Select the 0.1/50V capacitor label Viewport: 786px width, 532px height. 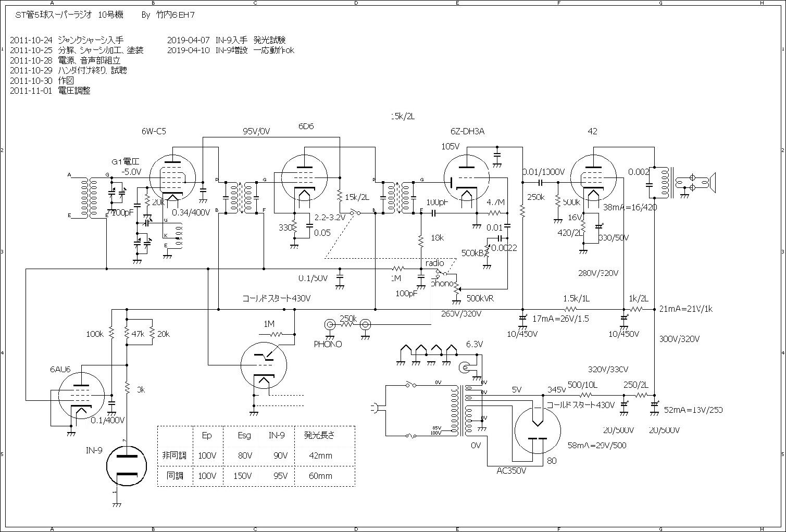pos(313,278)
